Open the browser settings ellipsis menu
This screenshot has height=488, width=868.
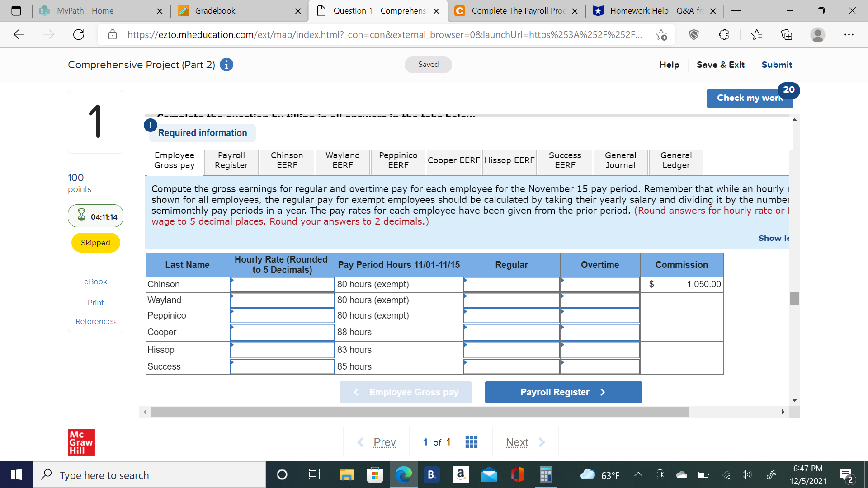coord(849,34)
